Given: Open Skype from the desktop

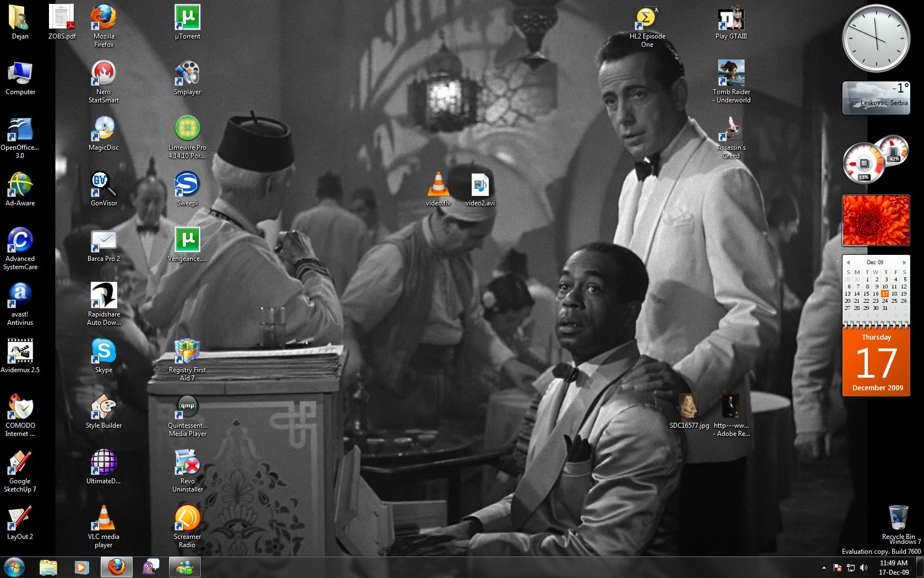Looking at the screenshot, I should point(103,356).
